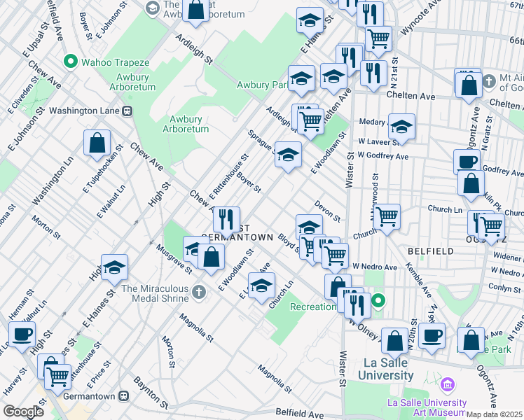This screenshot has width=524, height=420.
Task: Click the school marker on High St near E Haines St
Action: [114, 268]
